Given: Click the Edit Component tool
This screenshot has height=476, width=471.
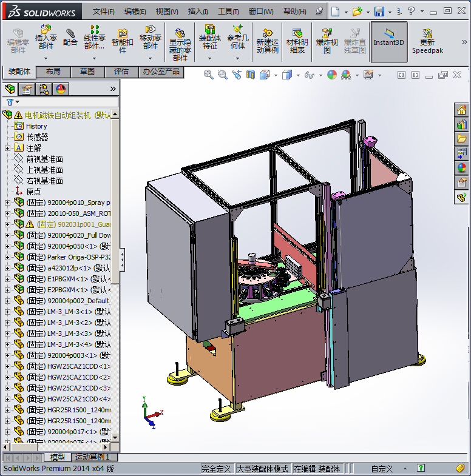Looking at the screenshot, I should point(18,41).
